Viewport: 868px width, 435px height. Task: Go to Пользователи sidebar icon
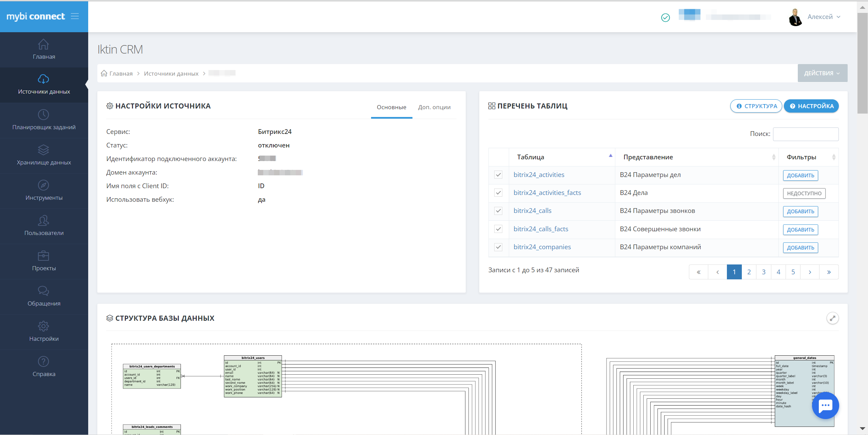coord(43,220)
